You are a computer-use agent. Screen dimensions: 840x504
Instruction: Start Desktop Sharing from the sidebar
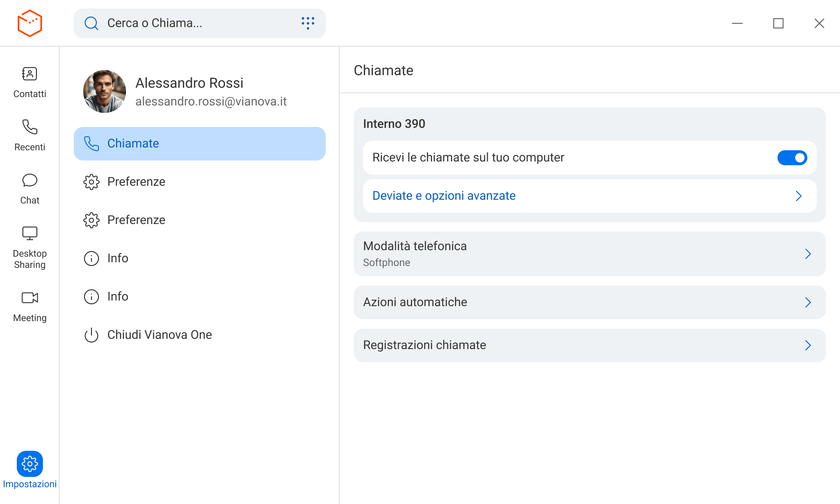coord(29,234)
